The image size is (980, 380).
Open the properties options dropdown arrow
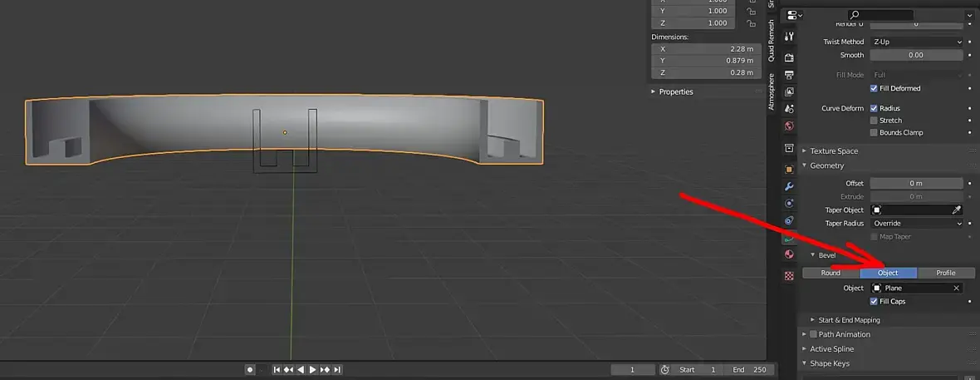969,15
